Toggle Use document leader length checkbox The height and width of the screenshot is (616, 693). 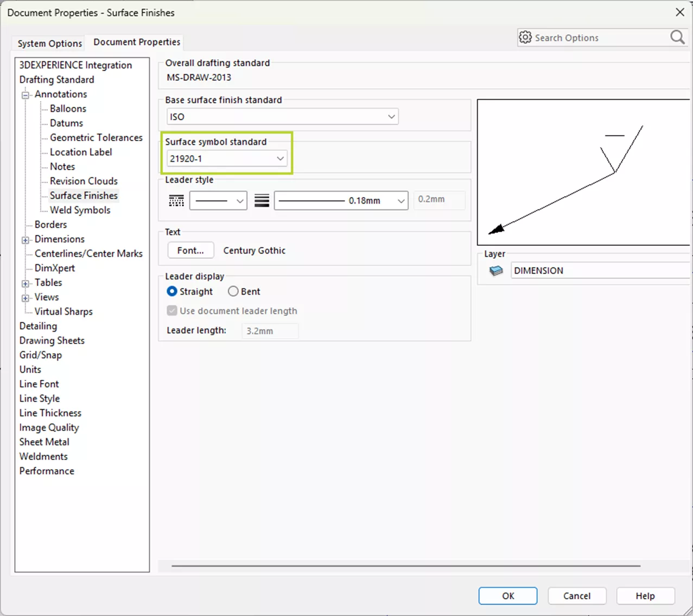172,311
